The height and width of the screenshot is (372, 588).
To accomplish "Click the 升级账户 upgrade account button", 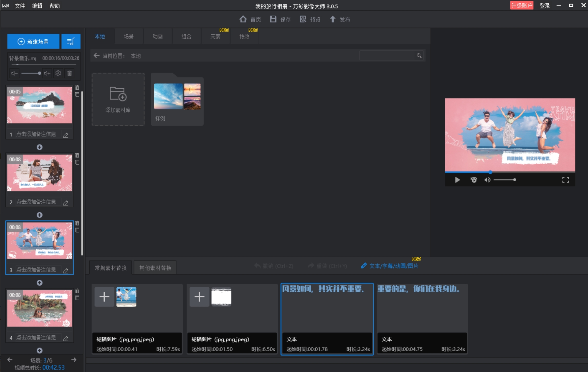I will click(522, 5).
